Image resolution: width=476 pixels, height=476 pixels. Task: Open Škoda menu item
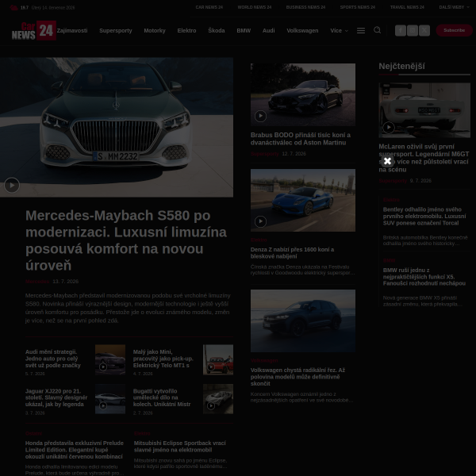point(217,31)
